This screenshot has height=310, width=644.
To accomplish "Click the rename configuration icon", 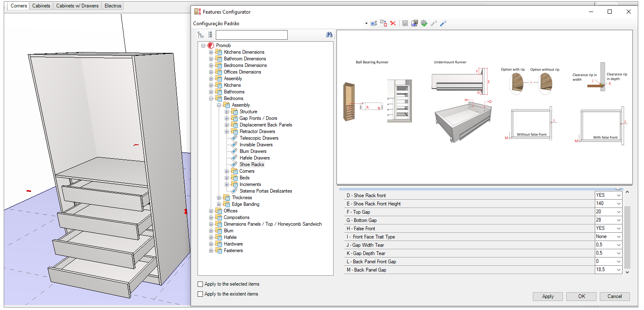I will coord(374,24).
